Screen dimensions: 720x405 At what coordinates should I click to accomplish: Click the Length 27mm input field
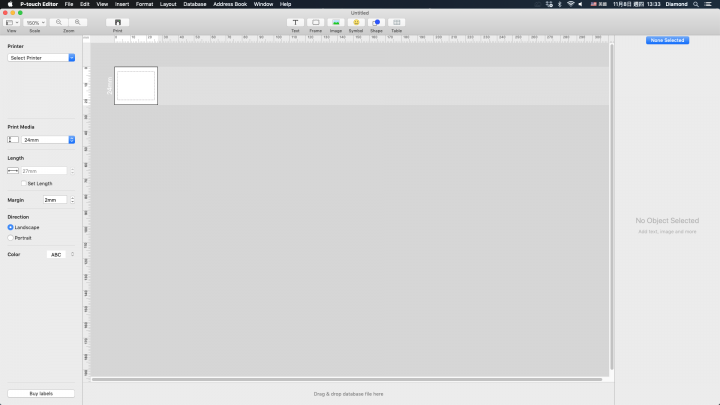pyautogui.click(x=44, y=171)
